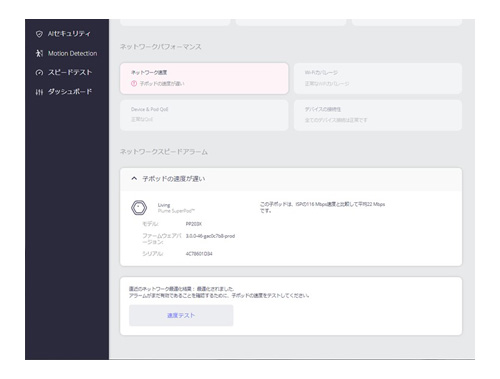Click the pod name Living
500x379 pixels.
coord(164,205)
